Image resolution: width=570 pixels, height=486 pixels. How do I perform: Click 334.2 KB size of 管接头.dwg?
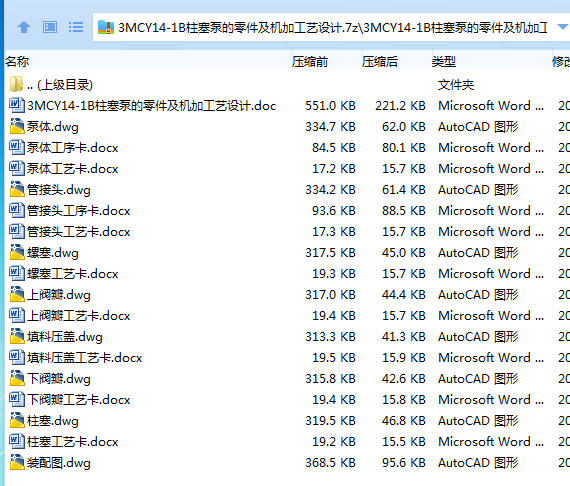[330, 189]
